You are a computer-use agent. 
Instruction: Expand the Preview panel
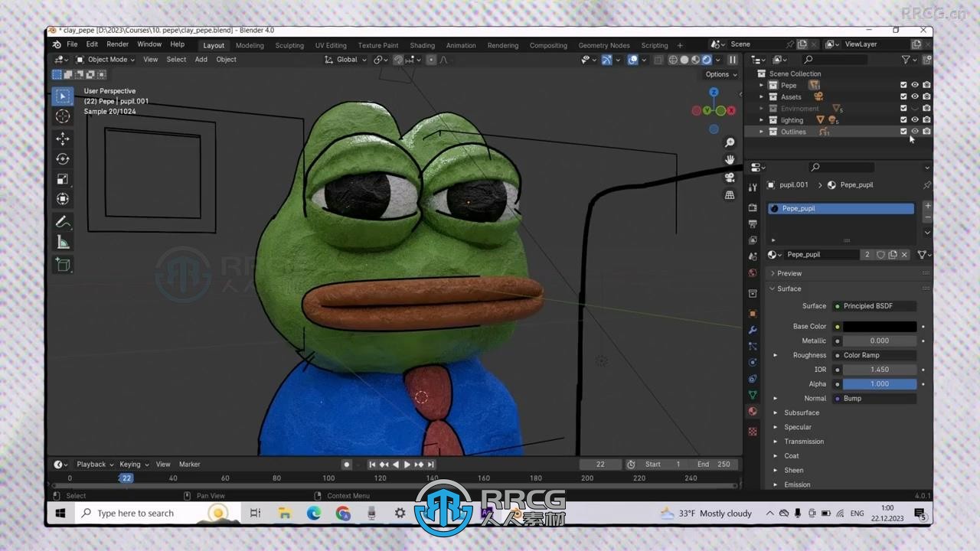pos(789,273)
